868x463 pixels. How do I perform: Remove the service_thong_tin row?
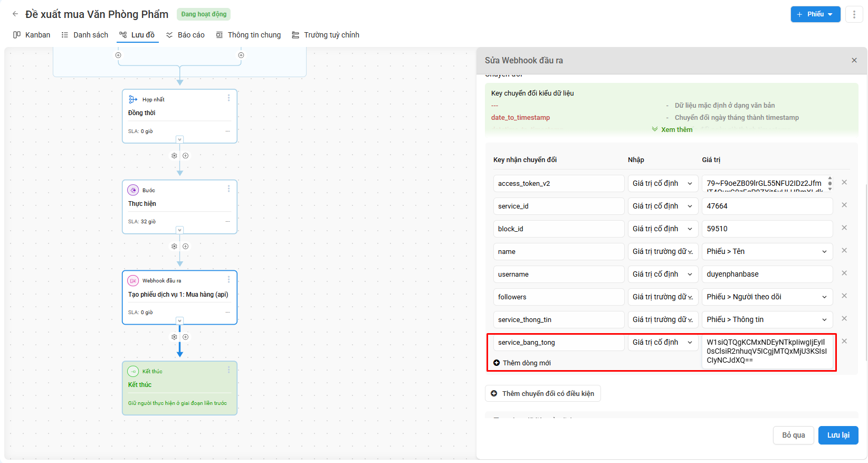point(844,318)
